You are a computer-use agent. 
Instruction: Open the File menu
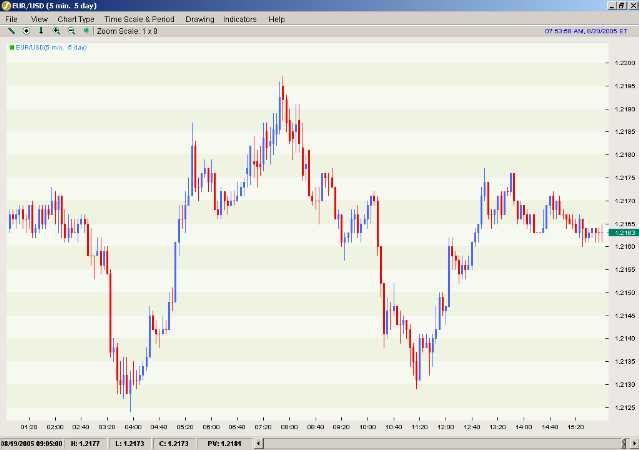tap(12, 19)
